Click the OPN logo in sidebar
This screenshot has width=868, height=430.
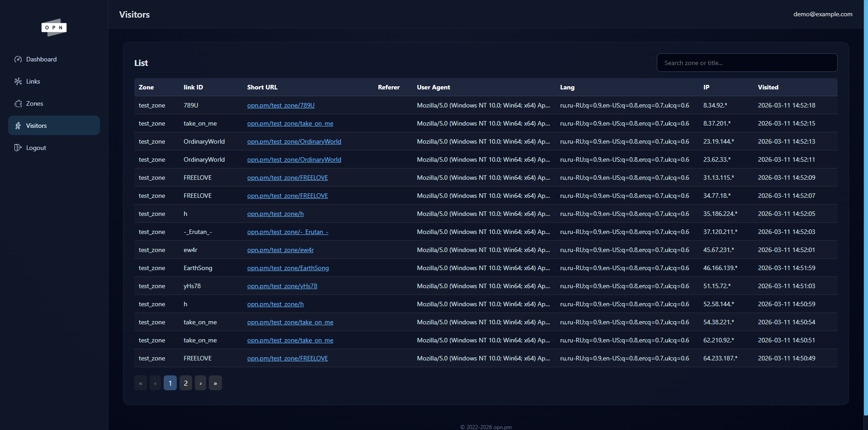tap(54, 28)
